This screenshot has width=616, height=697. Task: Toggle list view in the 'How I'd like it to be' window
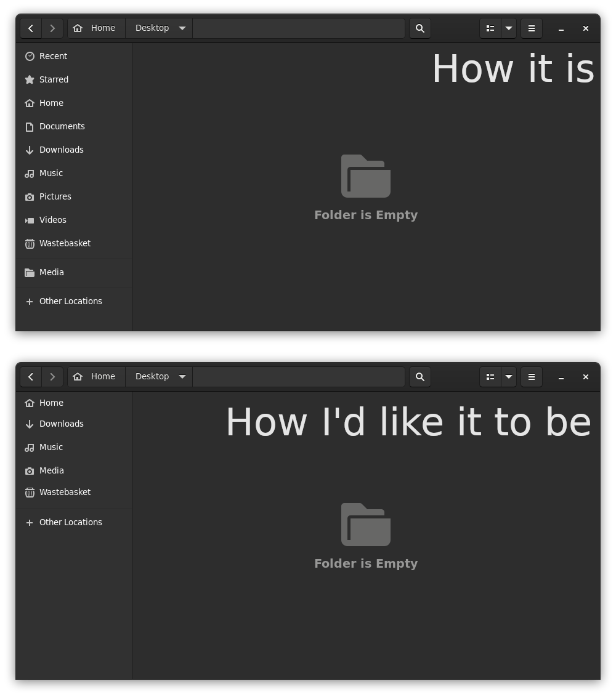point(490,377)
